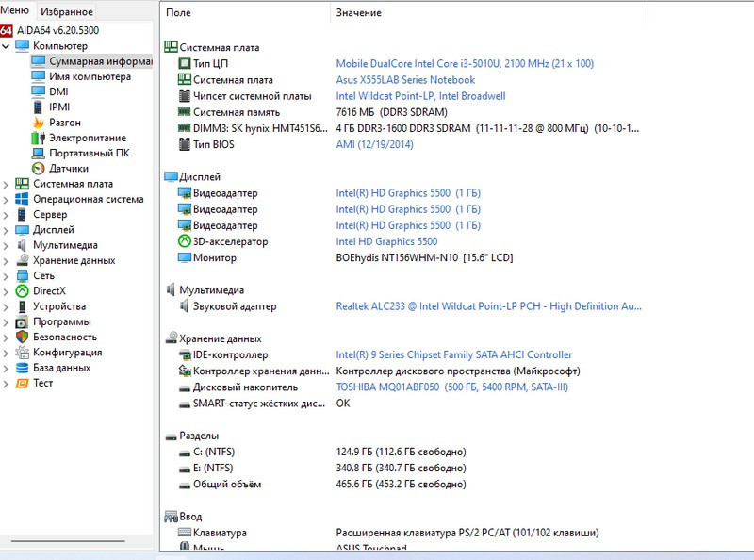The image size is (754, 560).
Task: Click the left panel horizontal scrollbar
Action: [x=68, y=541]
